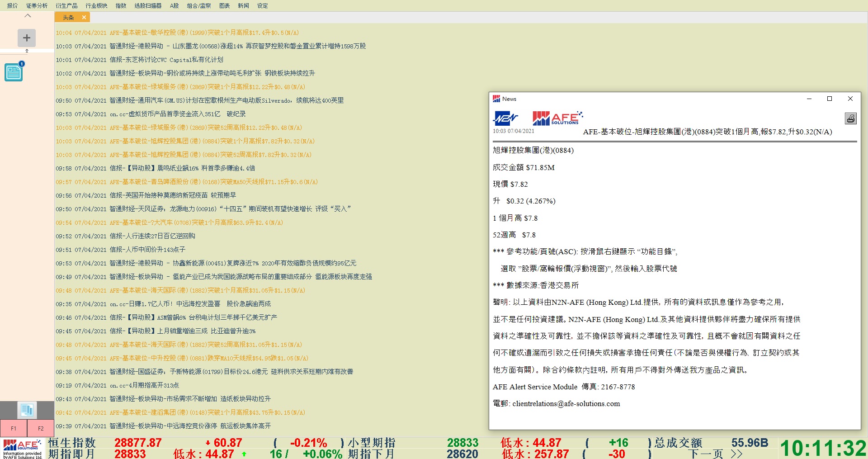Open headline 晨鸣纸业飙16%
This screenshot has height=459, width=868.
(x=155, y=168)
